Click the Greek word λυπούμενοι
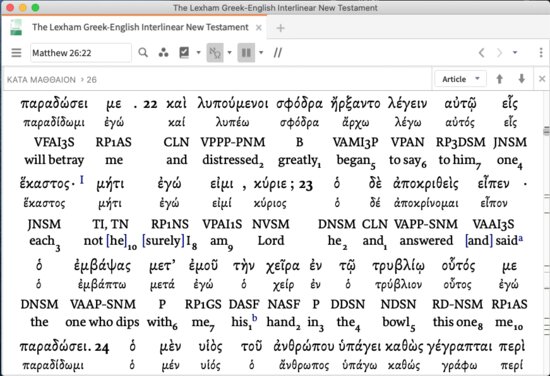The height and width of the screenshot is (376, 550). (233, 103)
